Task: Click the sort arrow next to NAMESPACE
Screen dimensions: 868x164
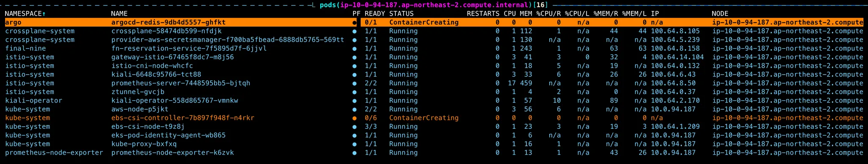Action: pos(44,14)
